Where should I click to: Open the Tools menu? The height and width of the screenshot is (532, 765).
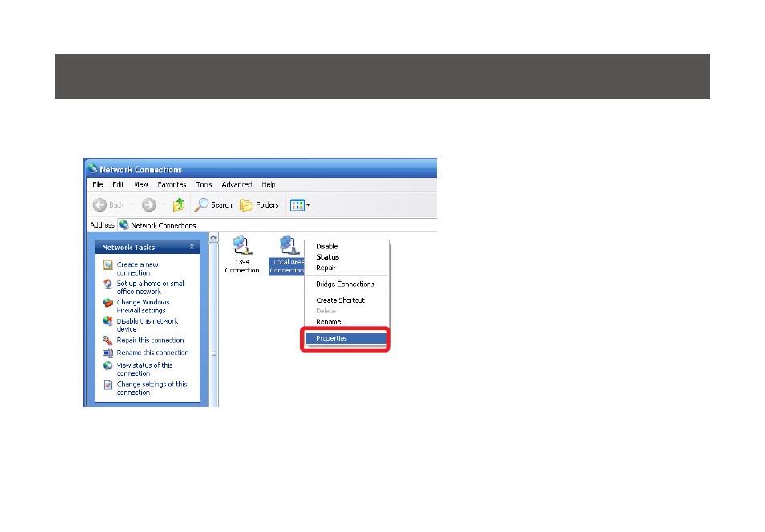click(204, 185)
